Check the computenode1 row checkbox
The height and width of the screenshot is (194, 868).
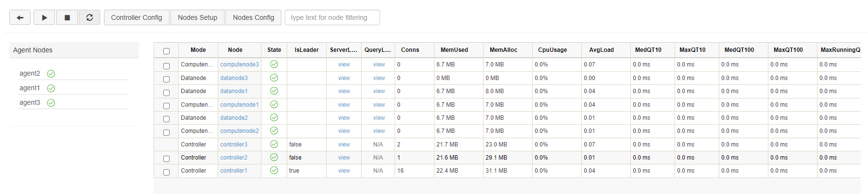pyautogui.click(x=166, y=106)
